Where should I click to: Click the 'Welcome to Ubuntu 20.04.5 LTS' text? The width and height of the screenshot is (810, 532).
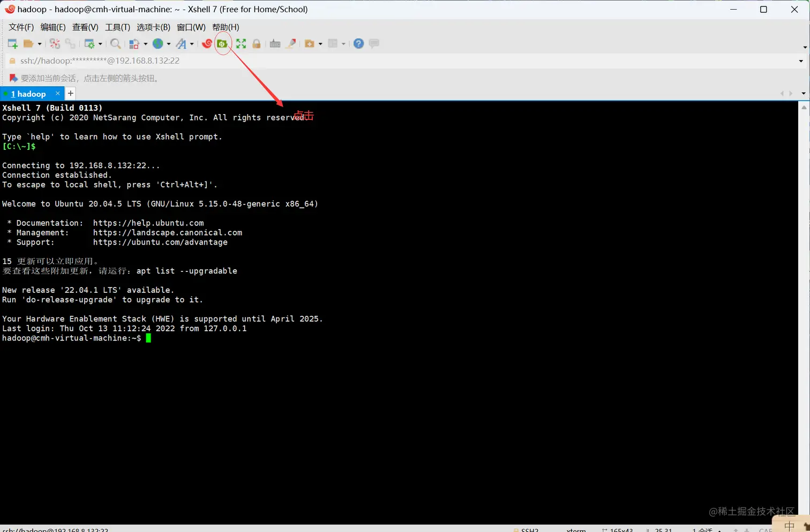coord(72,204)
